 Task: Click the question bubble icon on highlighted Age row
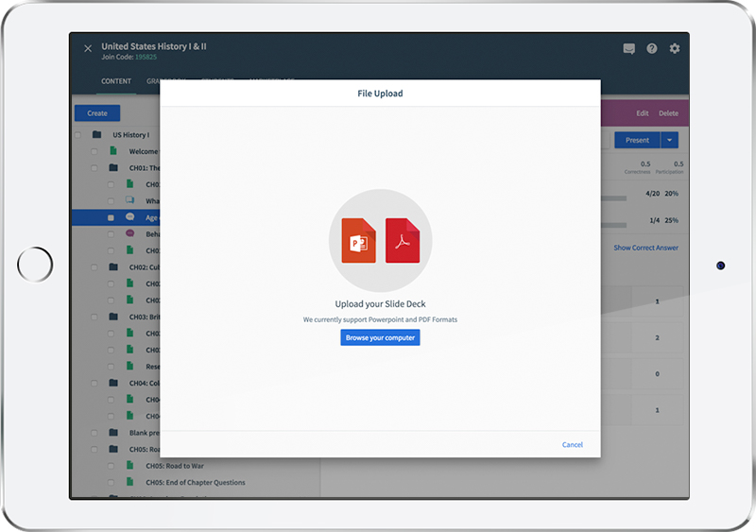tap(129, 217)
